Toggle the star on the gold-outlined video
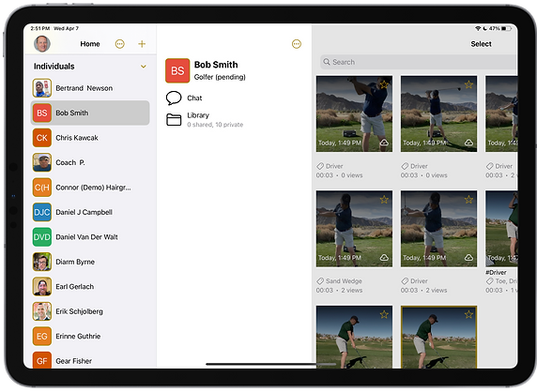The height and width of the screenshot is (392, 537). (468, 314)
